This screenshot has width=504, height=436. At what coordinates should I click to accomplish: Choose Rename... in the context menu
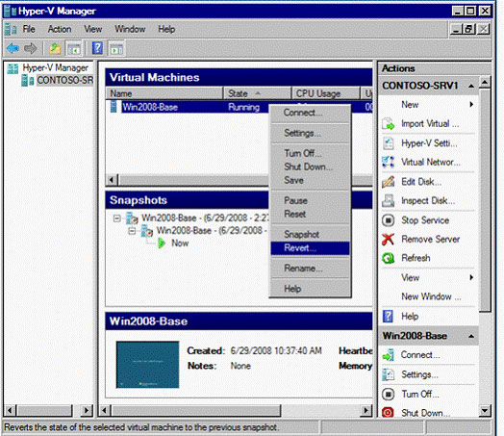point(310,269)
